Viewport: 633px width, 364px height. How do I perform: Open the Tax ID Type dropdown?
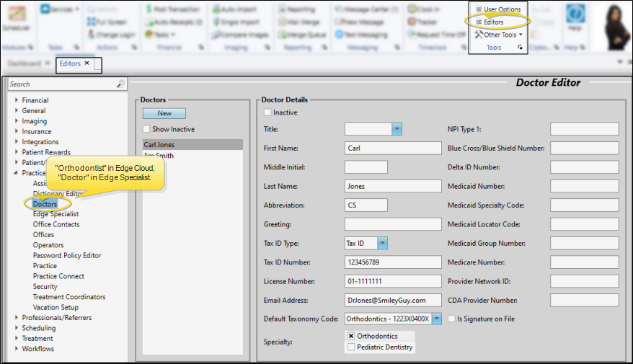[382, 243]
